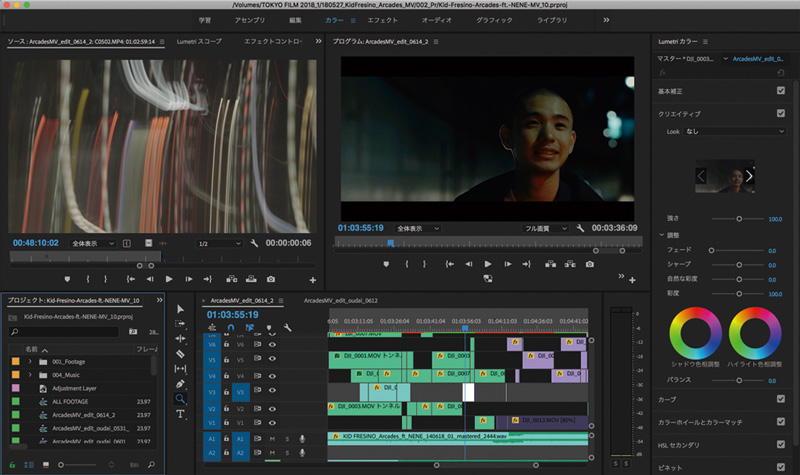Open Program monitor settings wrench
This screenshot has width=800, height=475.
[x=580, y=228]
